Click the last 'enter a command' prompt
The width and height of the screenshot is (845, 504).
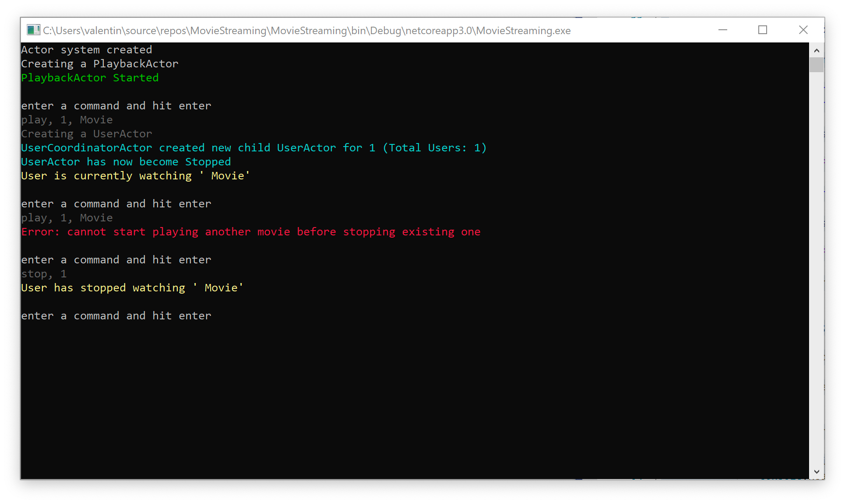[116, 316]
